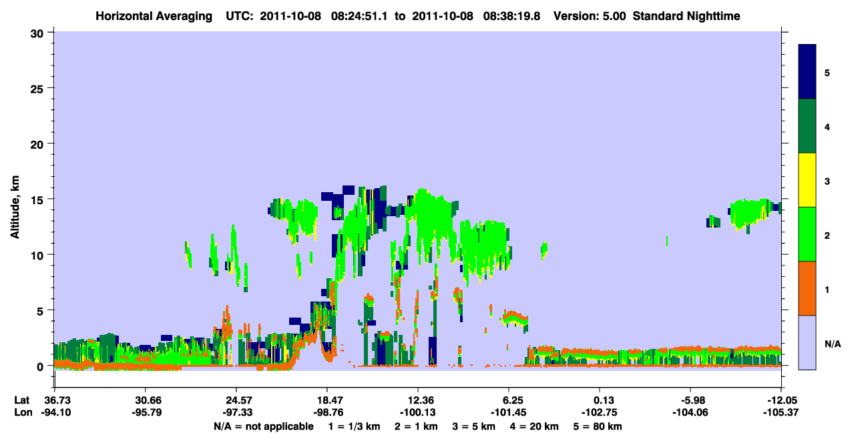Click longitude value -101.45
The image size is (868, 445).
508,412
